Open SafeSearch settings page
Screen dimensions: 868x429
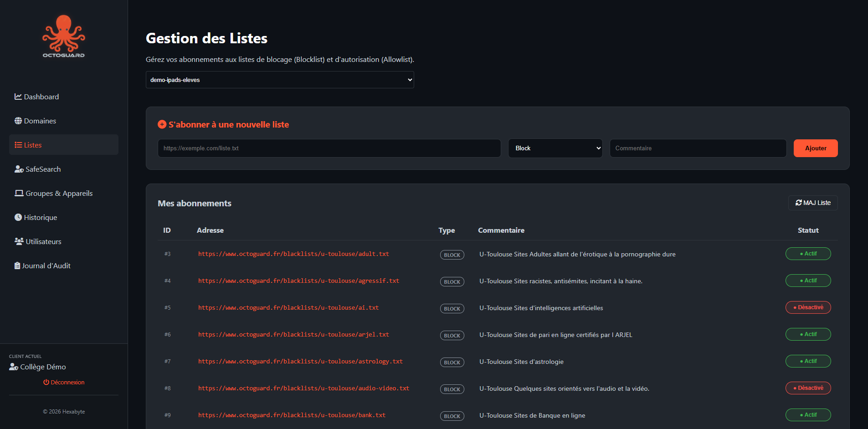pyautogui.click(x=64, y=169)
